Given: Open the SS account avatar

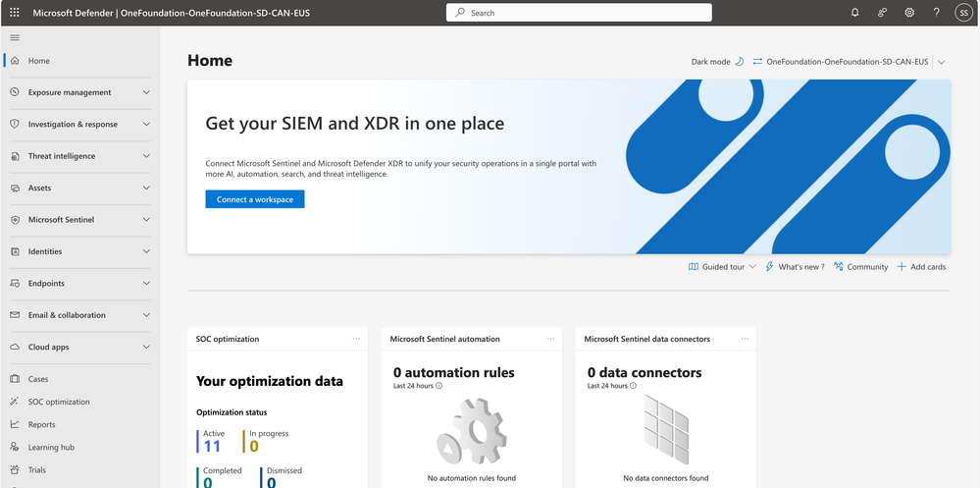Looking at the screenshot, I should click(963, 13).
